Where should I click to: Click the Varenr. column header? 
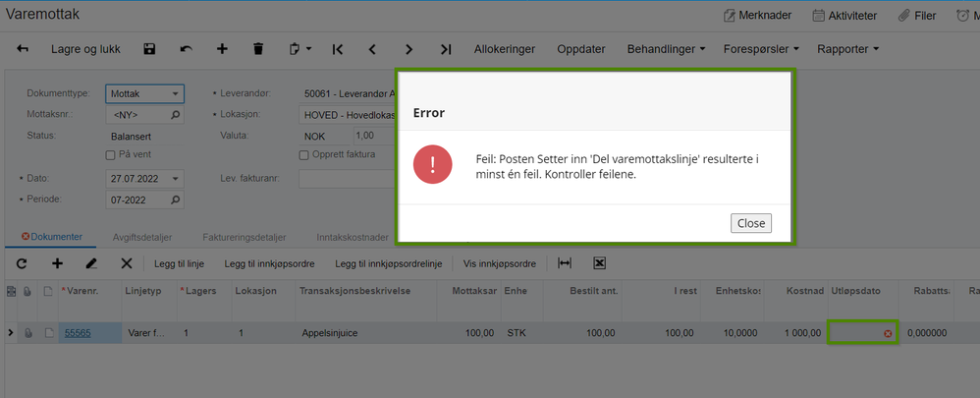89,291
